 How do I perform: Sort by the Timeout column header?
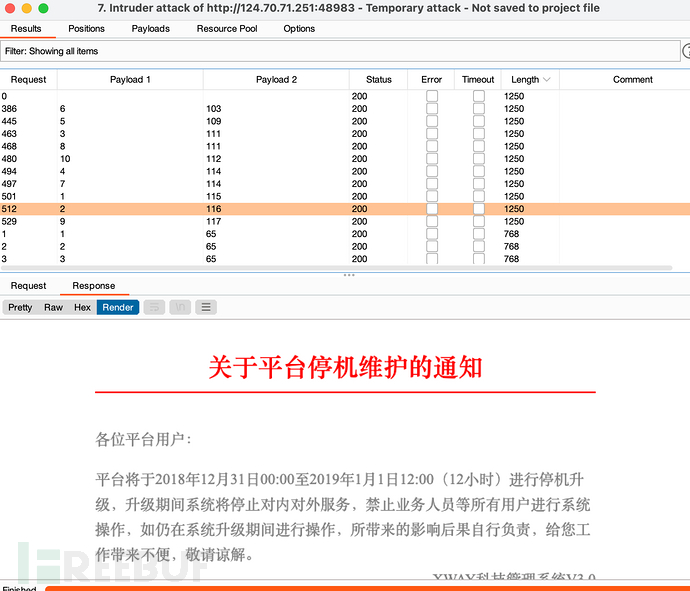478,80
